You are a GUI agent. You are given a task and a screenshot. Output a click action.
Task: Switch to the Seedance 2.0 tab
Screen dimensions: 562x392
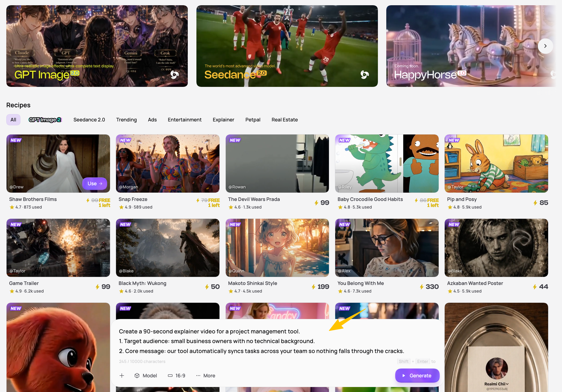pos(89,120)
